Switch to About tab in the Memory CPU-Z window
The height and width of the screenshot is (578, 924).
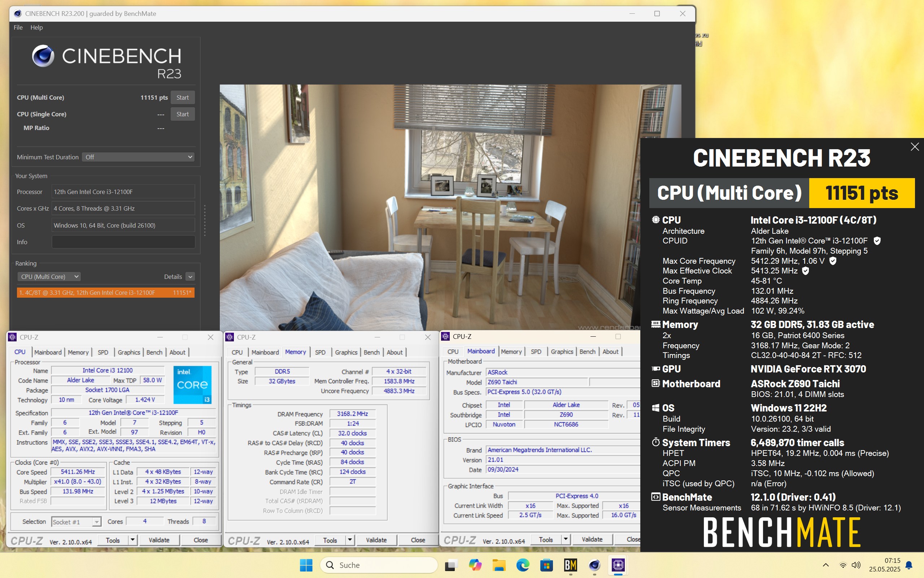(395, 352)
